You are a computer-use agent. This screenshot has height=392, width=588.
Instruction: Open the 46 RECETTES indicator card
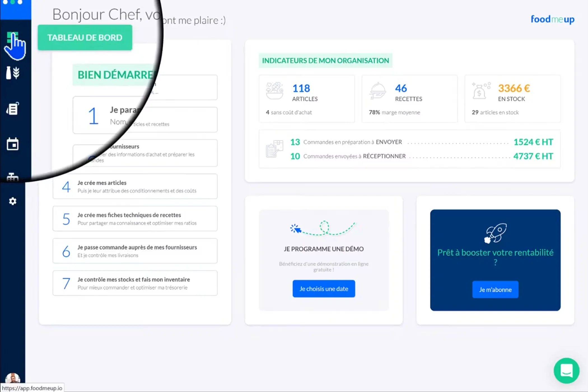(x=409, y=99)
